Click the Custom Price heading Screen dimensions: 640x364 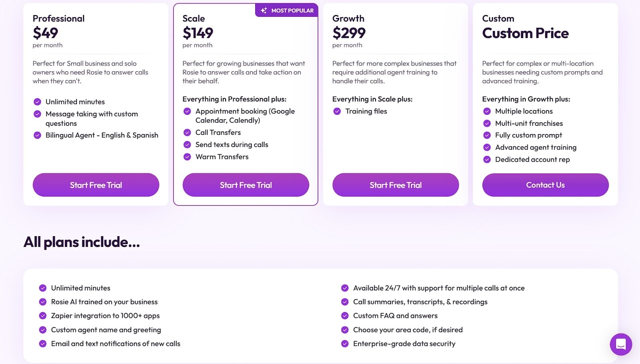click(525, 33)
